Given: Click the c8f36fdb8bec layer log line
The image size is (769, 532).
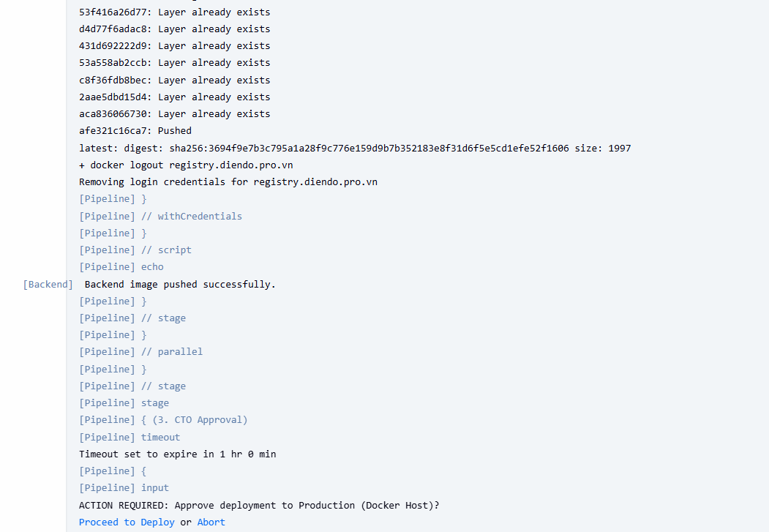Looking at the screenshot, I should 175,80.
